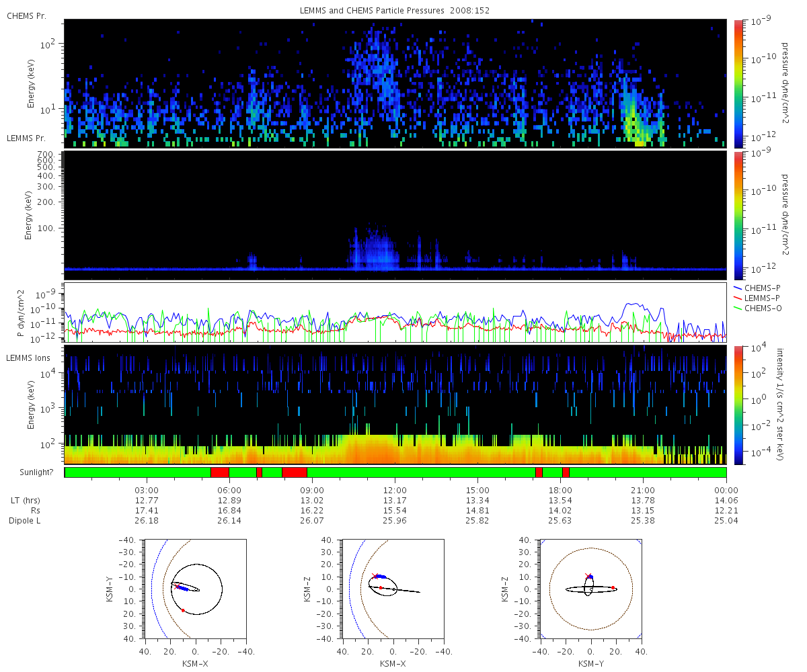Click the 06:00 time axis label
The width and height of the screenshot is (807, 672).
coord(229,490)
